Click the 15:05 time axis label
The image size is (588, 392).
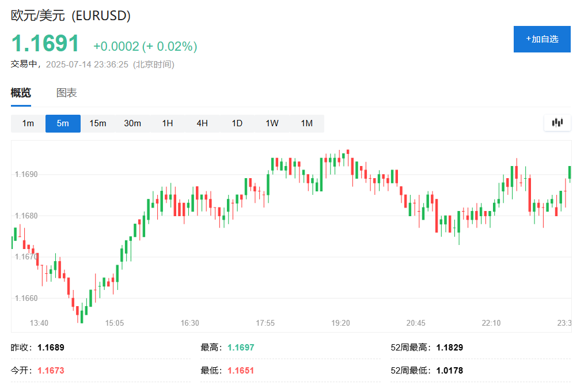pos(115,323)
